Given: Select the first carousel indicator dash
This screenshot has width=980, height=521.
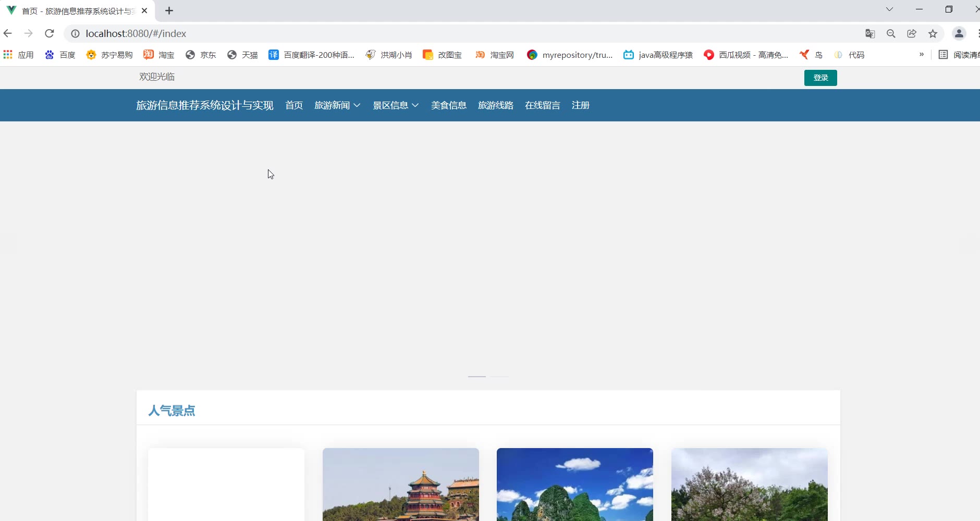Looking at the screenshot, I should coord(477,376).
